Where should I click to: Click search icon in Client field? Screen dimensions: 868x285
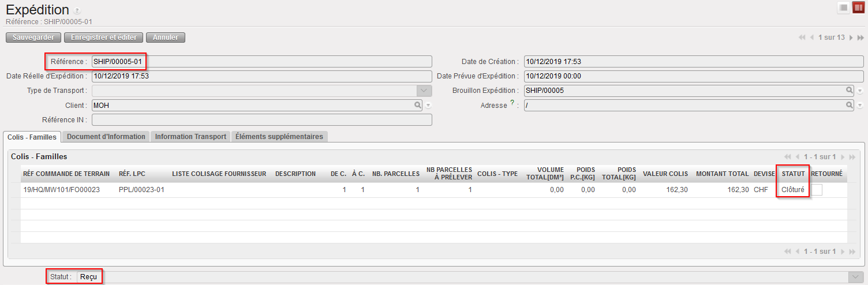pyautogui.click(x=417, y=106)
